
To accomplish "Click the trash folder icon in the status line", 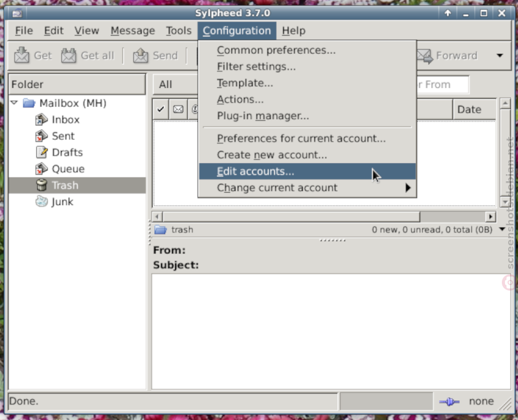I will [161, 230].
